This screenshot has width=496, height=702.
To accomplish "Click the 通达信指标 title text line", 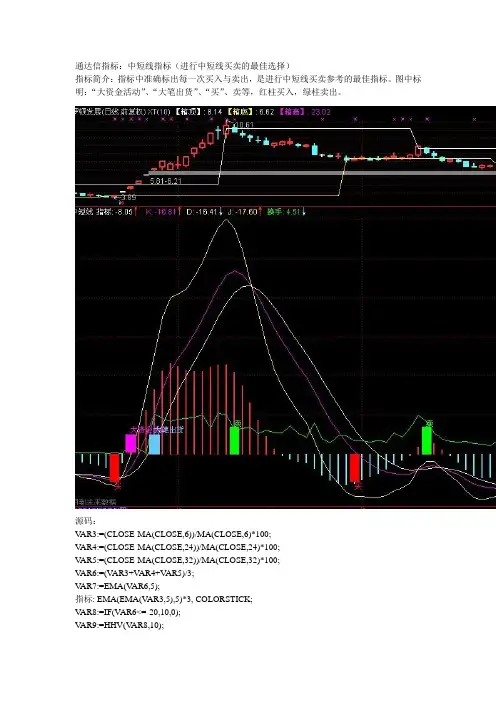I will pos(183,66).
